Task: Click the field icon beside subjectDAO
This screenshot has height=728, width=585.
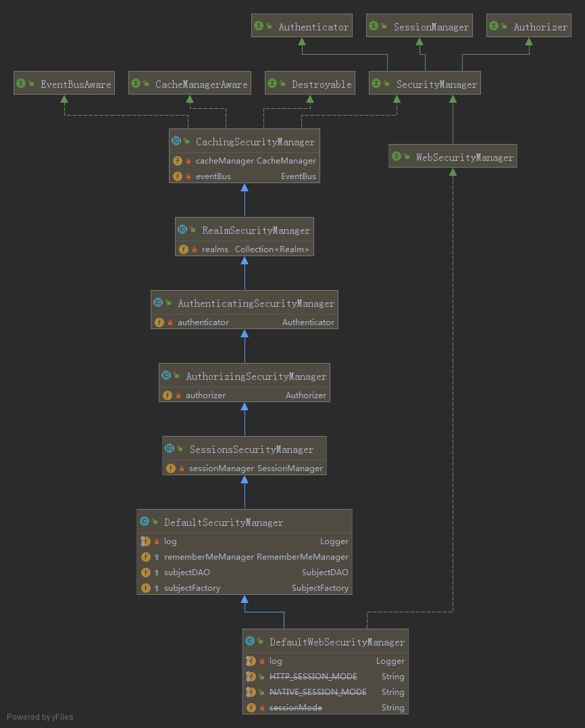Action: [x=146, y=573]
